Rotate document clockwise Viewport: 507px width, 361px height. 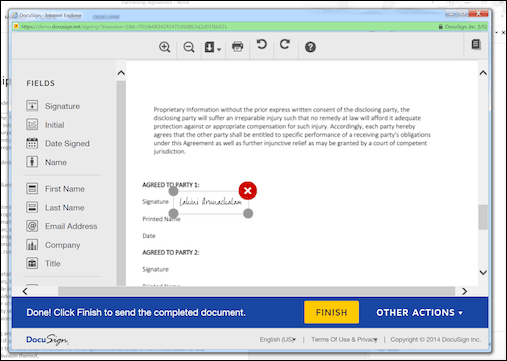point(285,44)
